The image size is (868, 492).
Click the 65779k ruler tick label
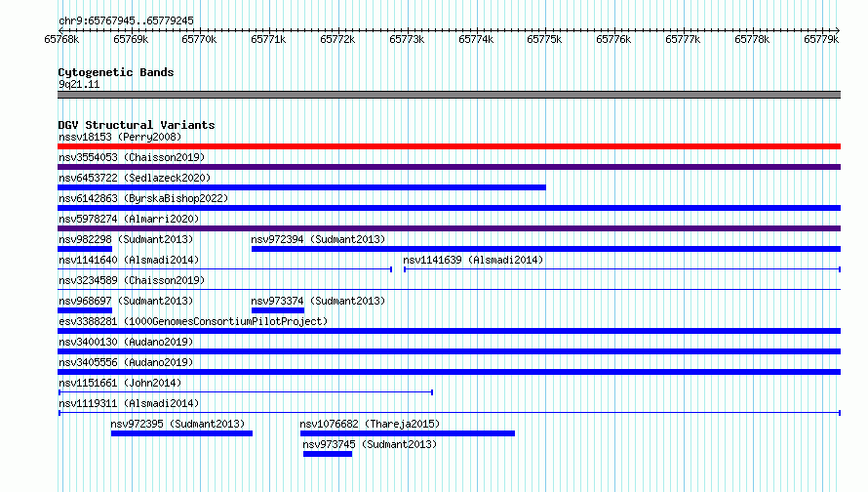(821, 39)
